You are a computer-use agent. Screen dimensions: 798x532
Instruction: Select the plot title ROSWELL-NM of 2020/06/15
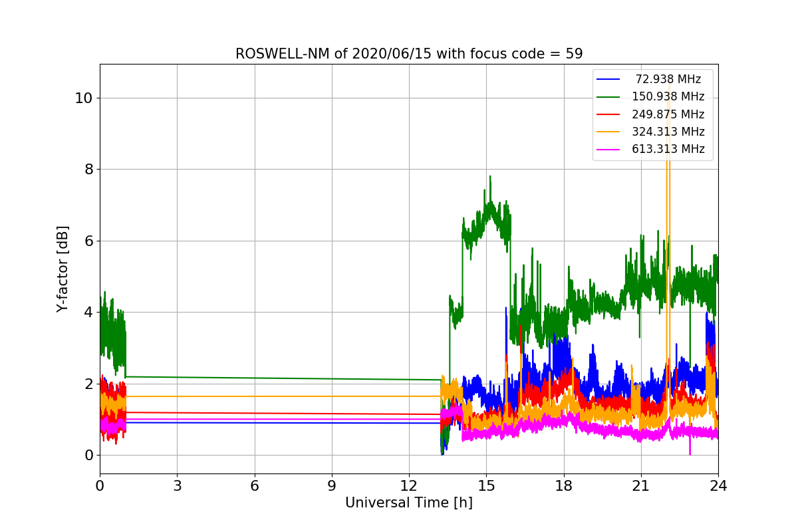coord(409,54)
